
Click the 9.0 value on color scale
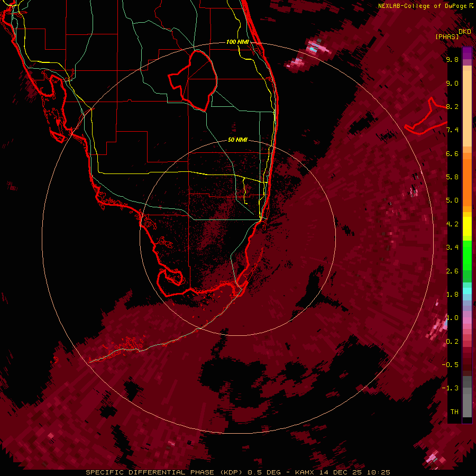click(452, 84)
